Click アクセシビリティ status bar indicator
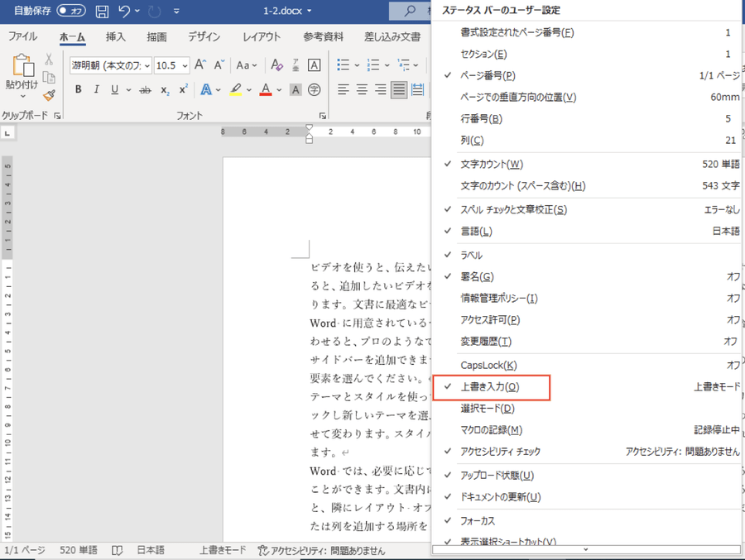The image size is (745, 560). [x=321, y=551]
